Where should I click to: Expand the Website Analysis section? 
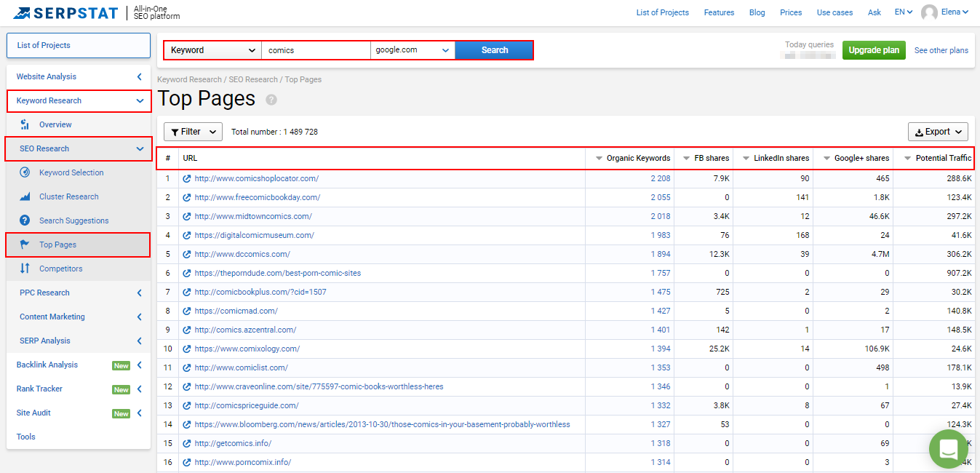point(79,76)
